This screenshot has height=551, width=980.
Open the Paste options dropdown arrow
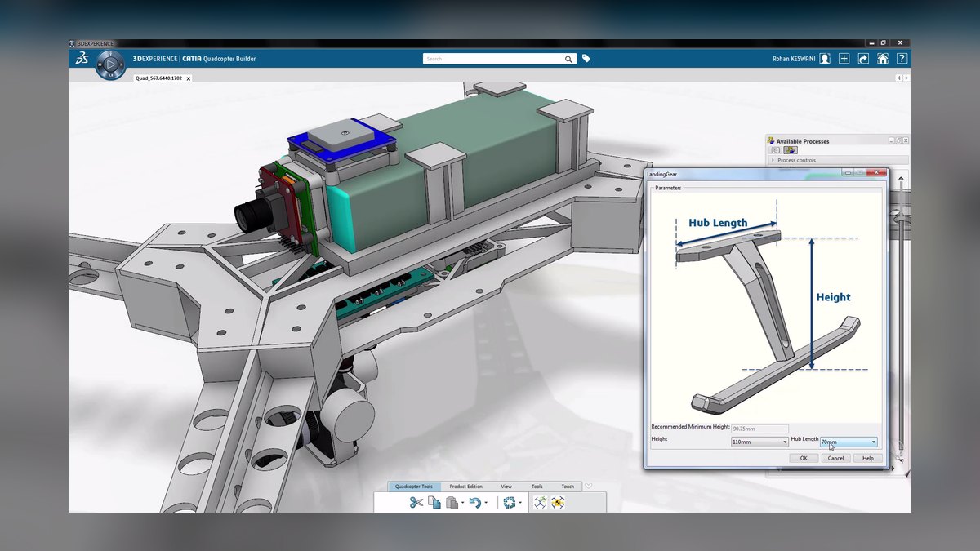pos(463,504)
